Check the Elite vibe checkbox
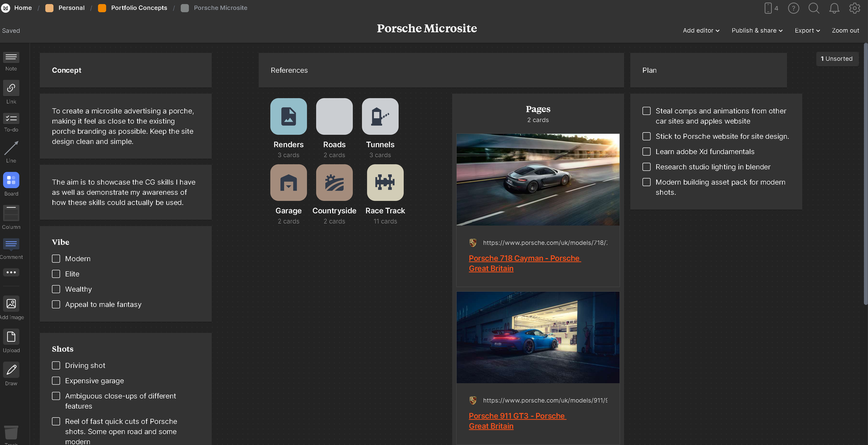This screenshot has height=445, width=868. coord(56,274)
